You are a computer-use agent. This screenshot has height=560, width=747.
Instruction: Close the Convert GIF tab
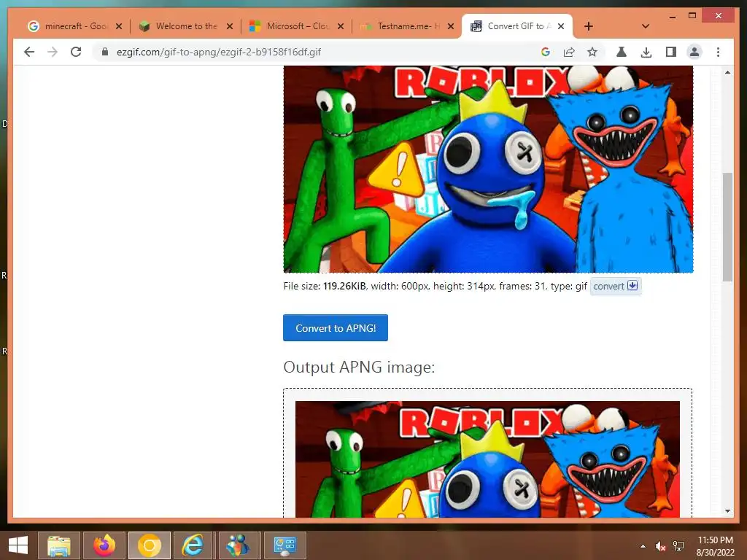pos(561,26)
